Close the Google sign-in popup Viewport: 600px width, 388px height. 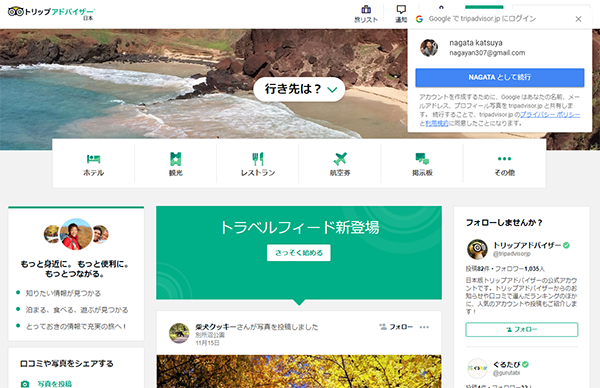[x=578, y=19]
